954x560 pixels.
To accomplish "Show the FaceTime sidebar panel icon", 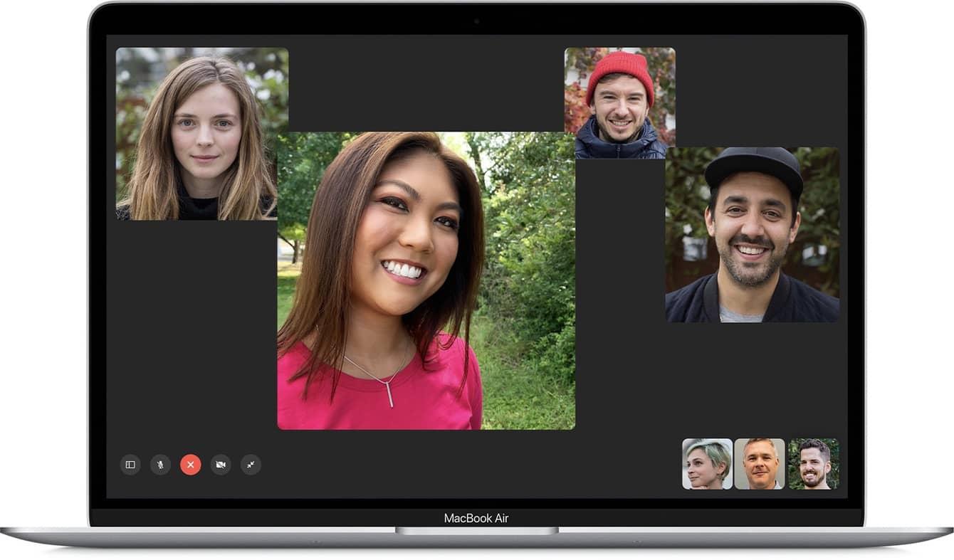I will pos(130,465).
